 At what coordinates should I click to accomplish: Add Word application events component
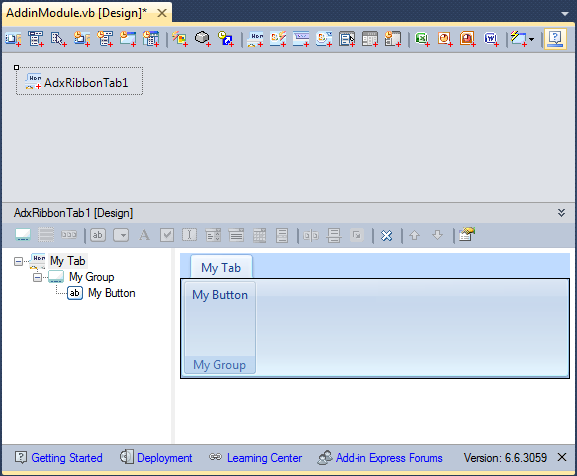491,39
